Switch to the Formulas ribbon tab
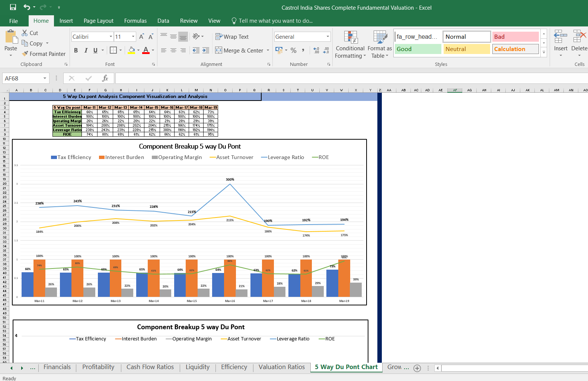 click(x=135, y=21)
